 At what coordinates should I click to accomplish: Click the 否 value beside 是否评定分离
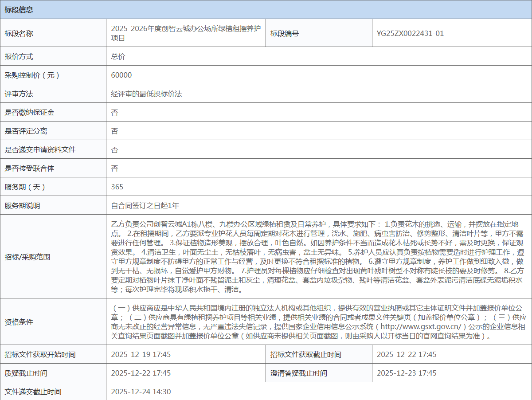tap(114, 131)
